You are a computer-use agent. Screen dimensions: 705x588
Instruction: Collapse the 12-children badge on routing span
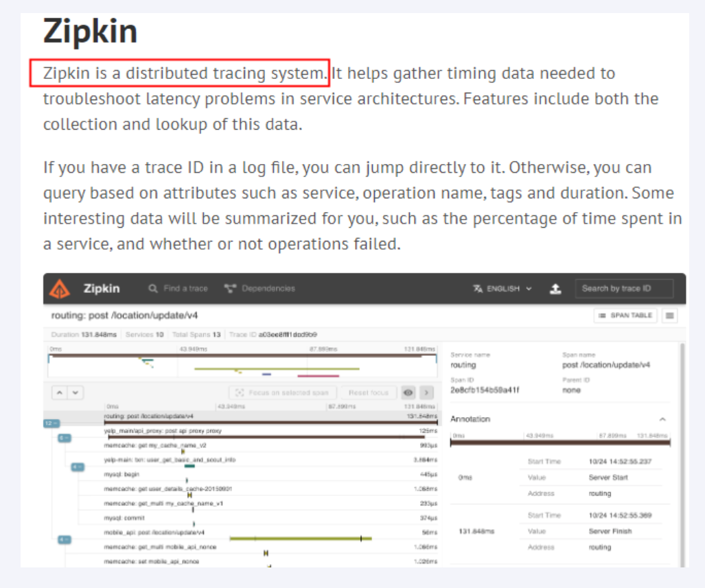51,423
